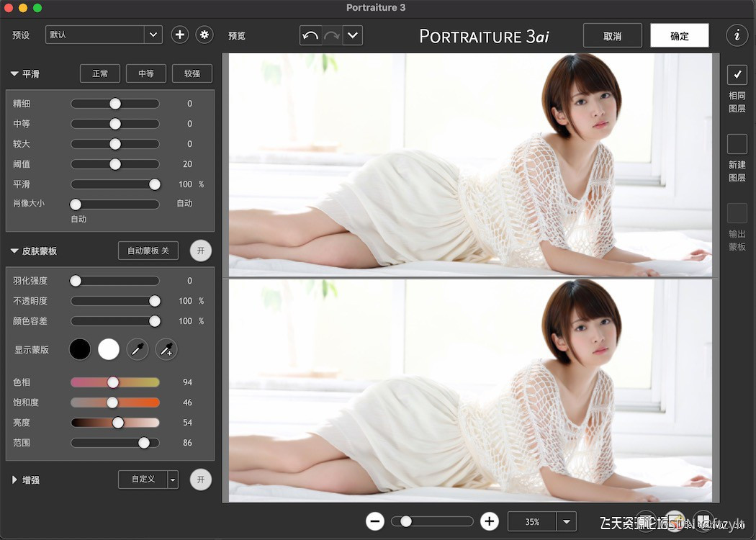Expand the 增强 section triangle
The image size is (756, 540).
pyautogui.click(x=14, y=480)
